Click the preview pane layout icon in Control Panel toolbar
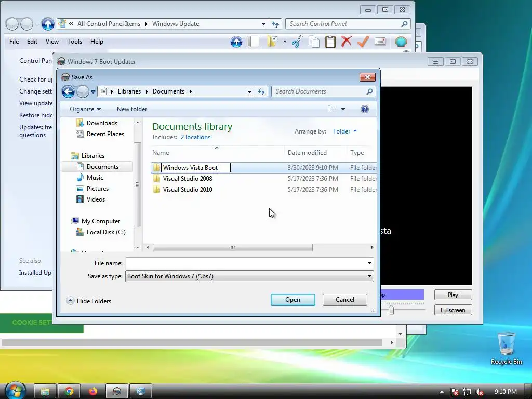The width and height of the screenshot is (532, 399). [253, 42]
